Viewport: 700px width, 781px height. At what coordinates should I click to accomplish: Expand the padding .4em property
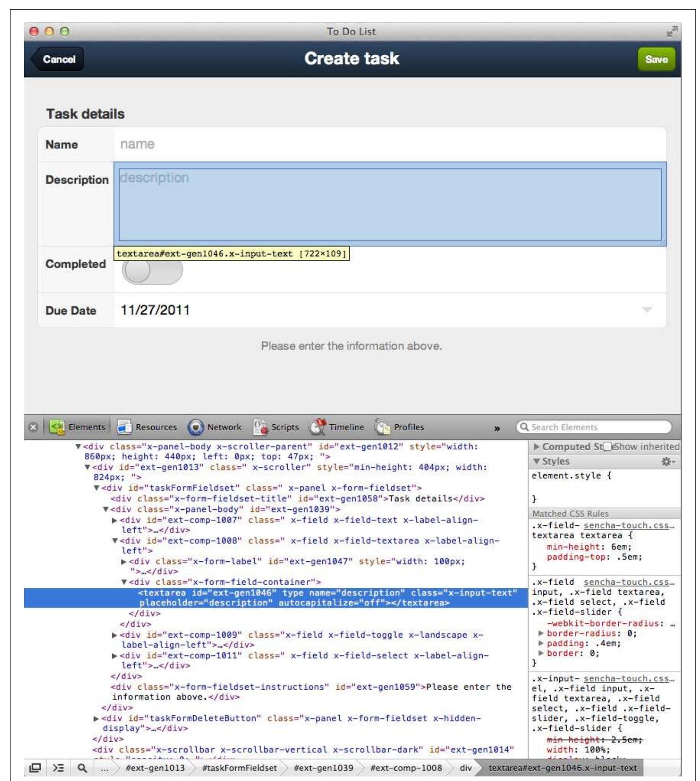pos(541,644)
